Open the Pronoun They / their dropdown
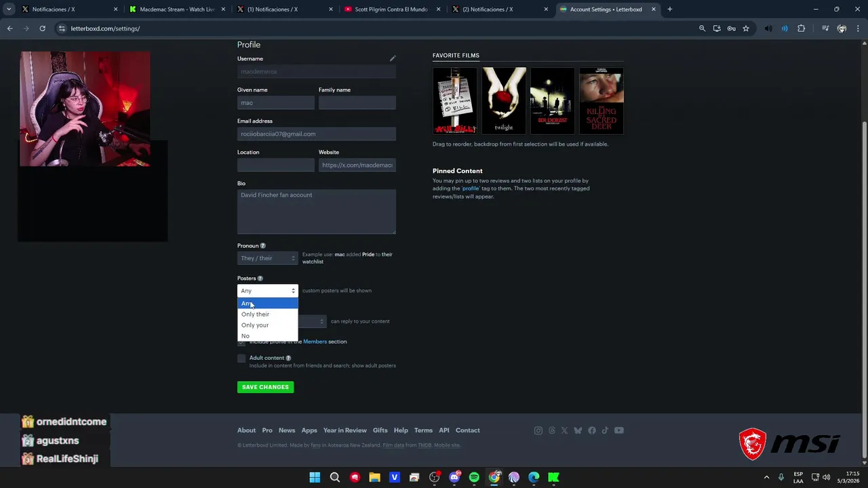 tap(267, 258)
